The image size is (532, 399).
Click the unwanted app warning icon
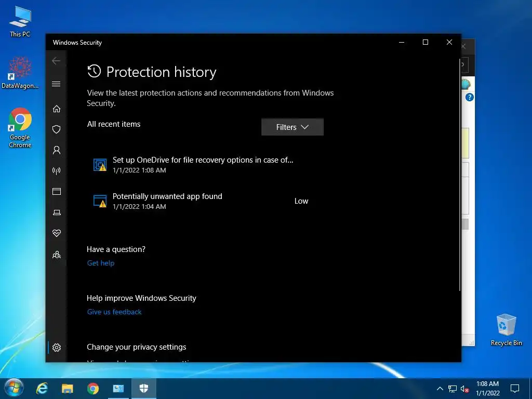100,201
